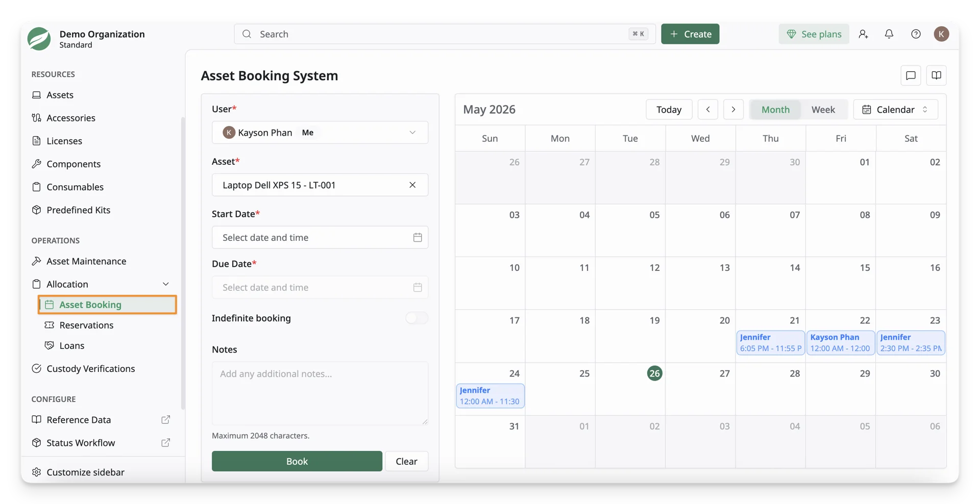Click the Start Date calendar icon
The width and height of the screenshot is (980, 504).
(418, 237)
